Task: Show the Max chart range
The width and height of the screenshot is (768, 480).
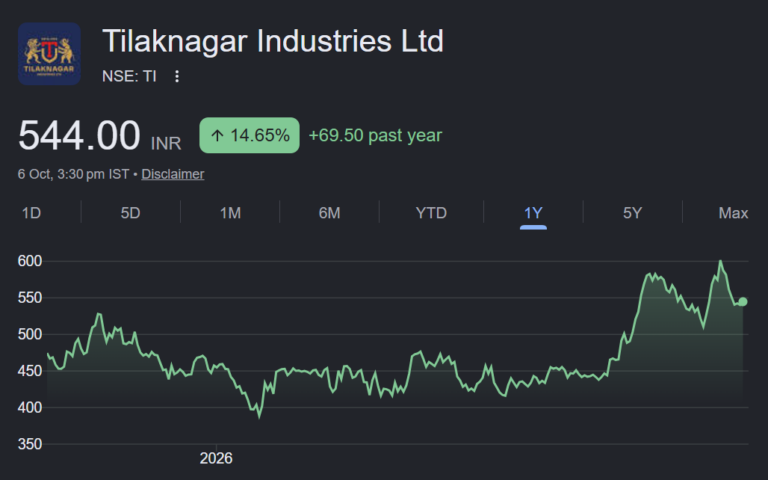Action: (x=733, y=213)
